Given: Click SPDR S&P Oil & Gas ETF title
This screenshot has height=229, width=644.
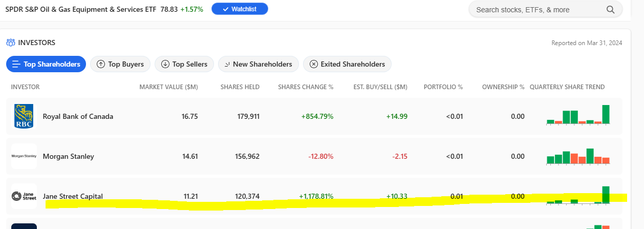Looking at the screenshot, I should (81, 9).
